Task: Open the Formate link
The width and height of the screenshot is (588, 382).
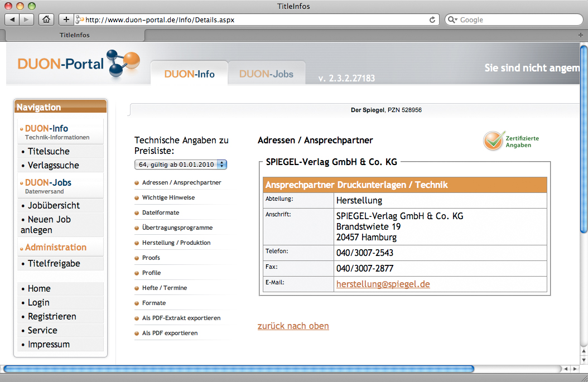Action: coord(154,302)
